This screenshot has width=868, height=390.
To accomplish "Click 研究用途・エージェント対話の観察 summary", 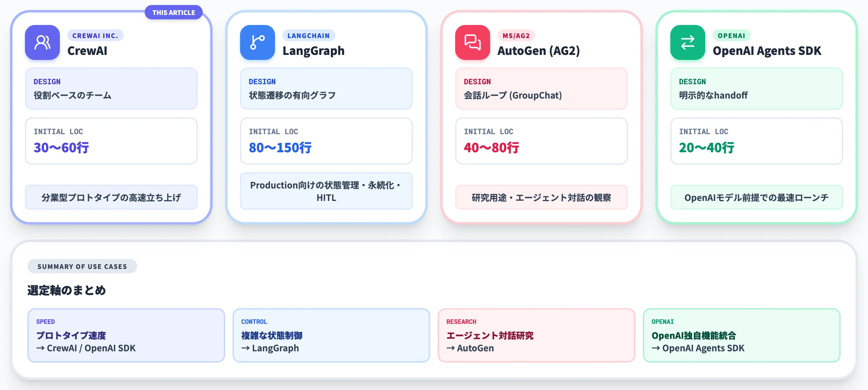I will [541, 197].
